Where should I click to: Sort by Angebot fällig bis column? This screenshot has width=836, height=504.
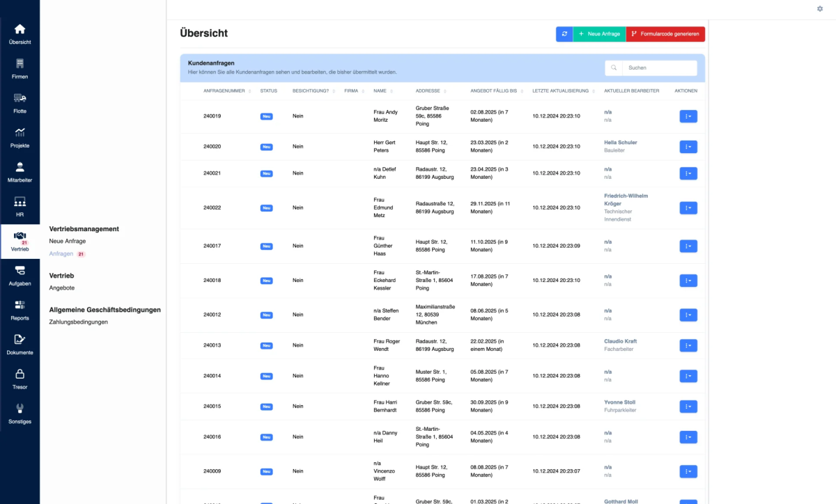click(x=493, y=91)
